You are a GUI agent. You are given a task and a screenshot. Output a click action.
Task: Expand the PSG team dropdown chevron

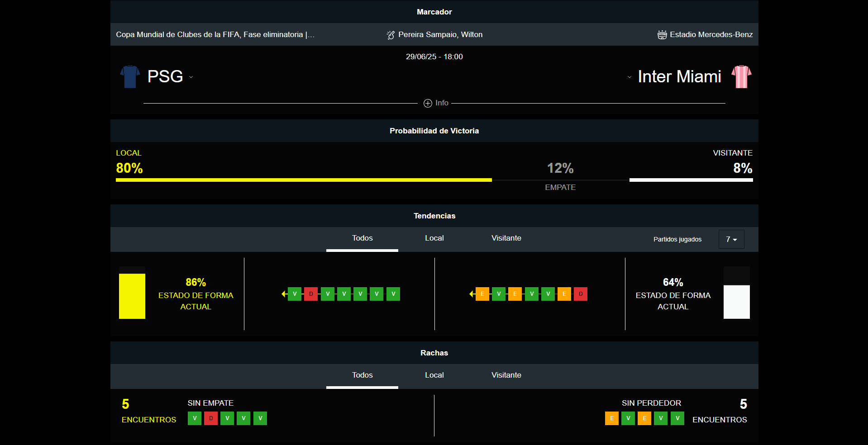(x=191, y=77)
